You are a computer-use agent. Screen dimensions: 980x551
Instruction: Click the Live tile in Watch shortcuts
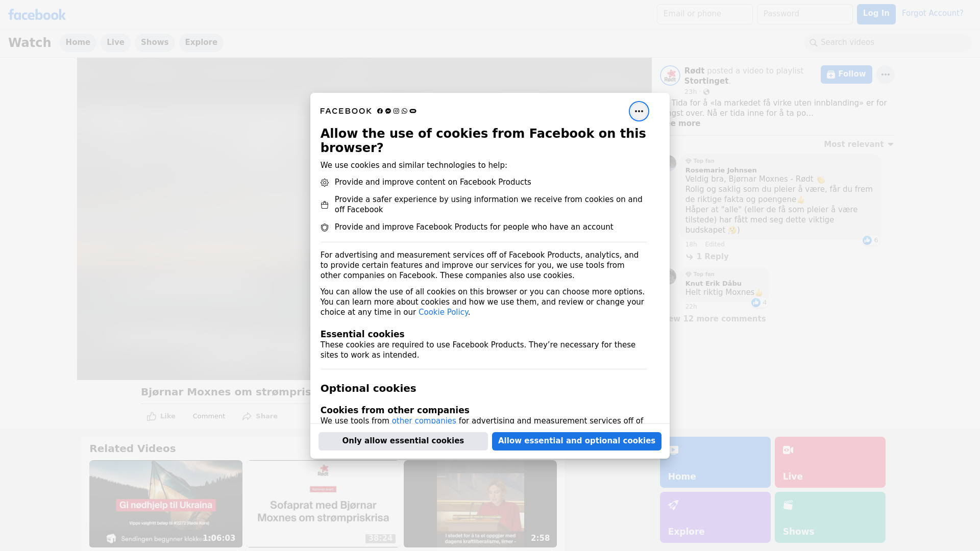[x=830, y=462]
